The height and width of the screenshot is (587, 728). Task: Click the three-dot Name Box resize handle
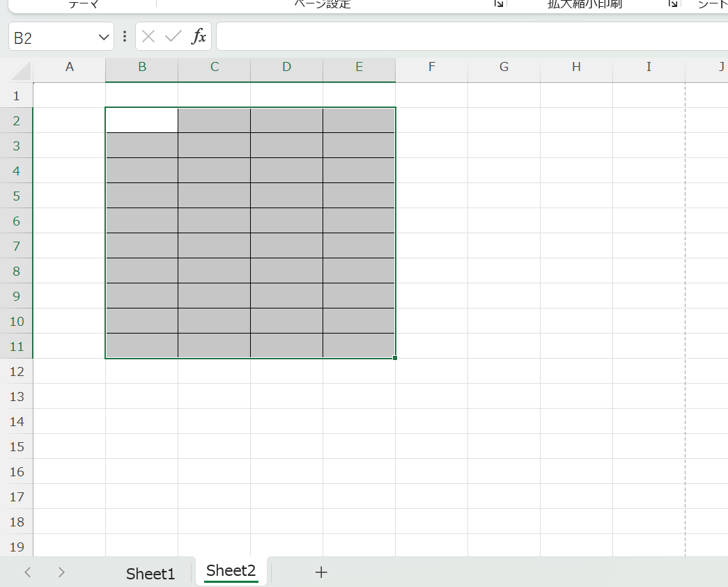pyautogui.click(x=125, y=37)
